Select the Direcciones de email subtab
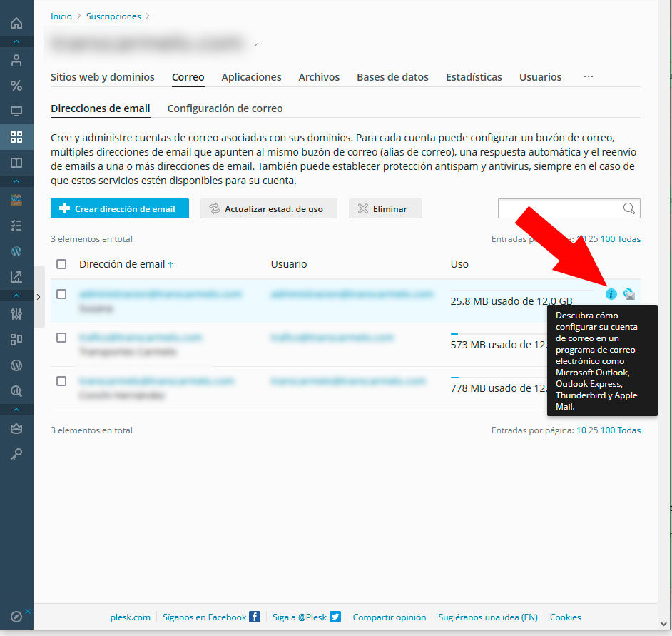Screen dimensions: 672x636 click(x=101, y=108)
